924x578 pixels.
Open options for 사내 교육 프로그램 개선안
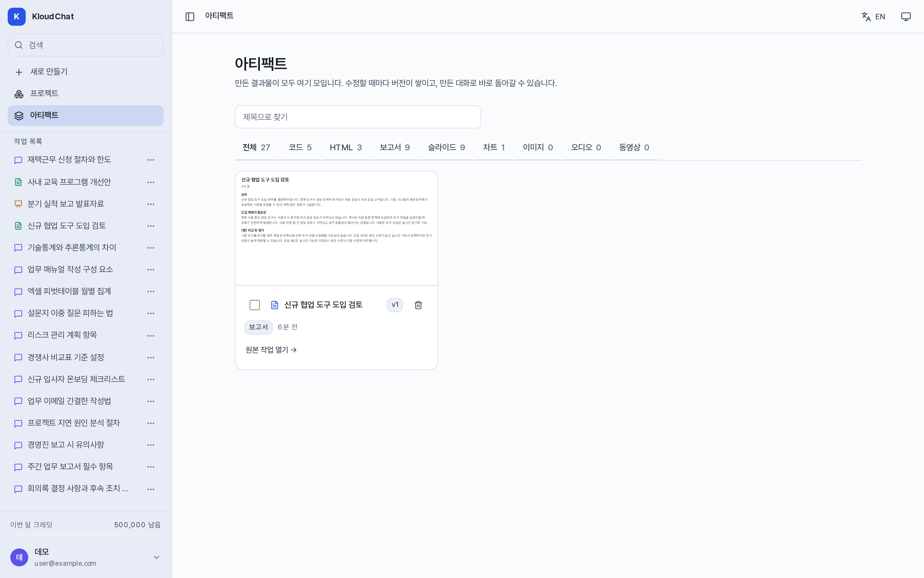click(151, 182)
